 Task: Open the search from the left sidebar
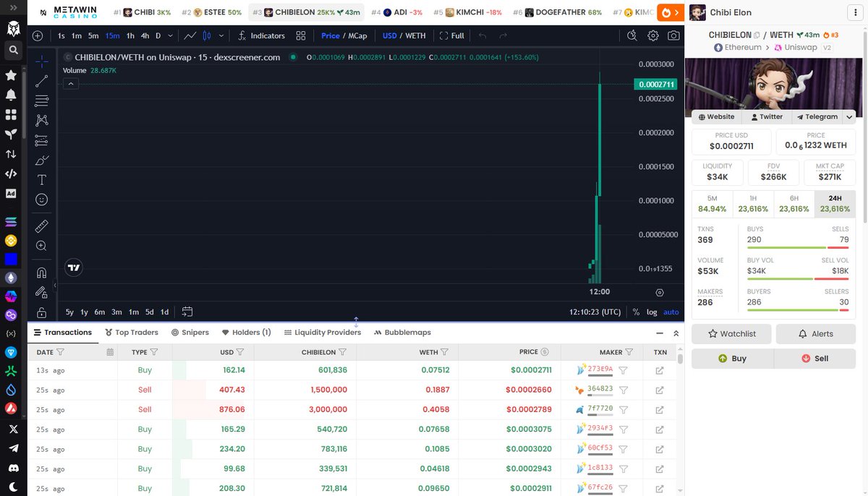[x=12, y=50]
